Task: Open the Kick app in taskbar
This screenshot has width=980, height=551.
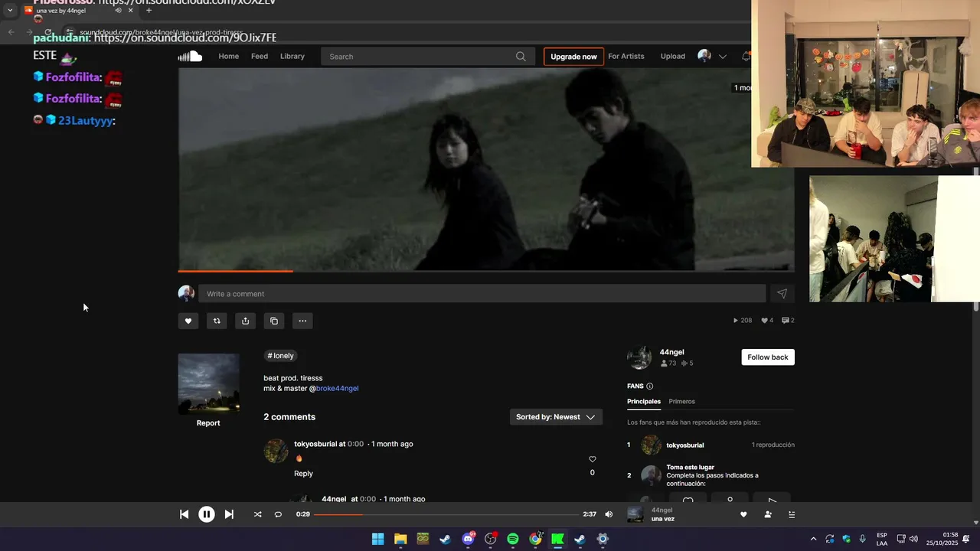Action: coord(557,539)
